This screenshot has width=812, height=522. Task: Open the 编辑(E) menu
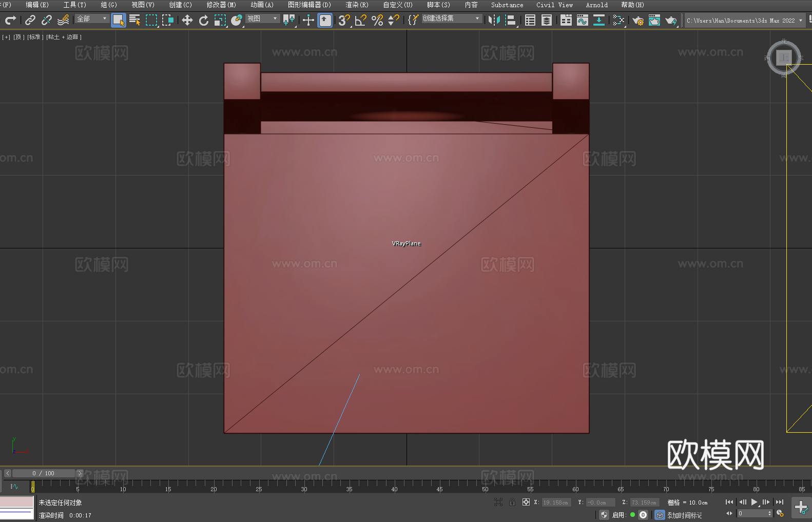37,5
